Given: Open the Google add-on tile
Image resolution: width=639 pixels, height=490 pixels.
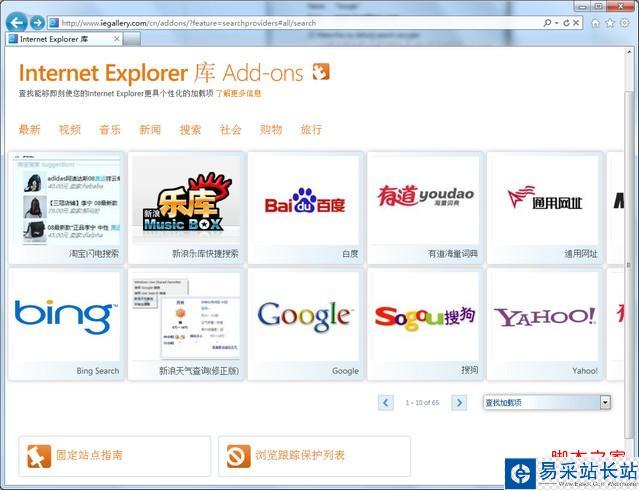Looking at the screenshot, I should (305, 324).
